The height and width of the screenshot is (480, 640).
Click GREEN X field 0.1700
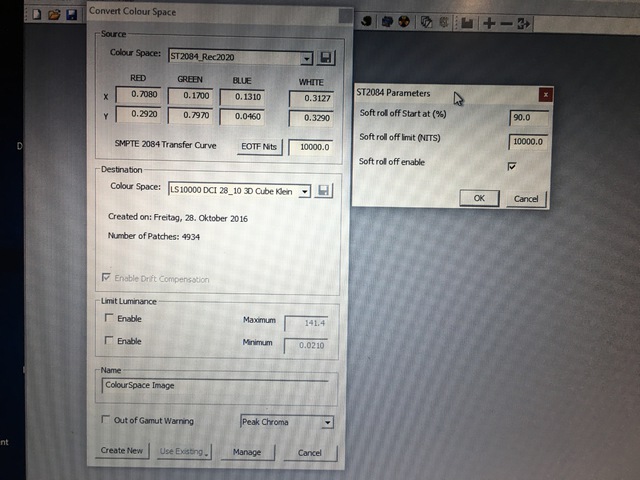(190, 96)
